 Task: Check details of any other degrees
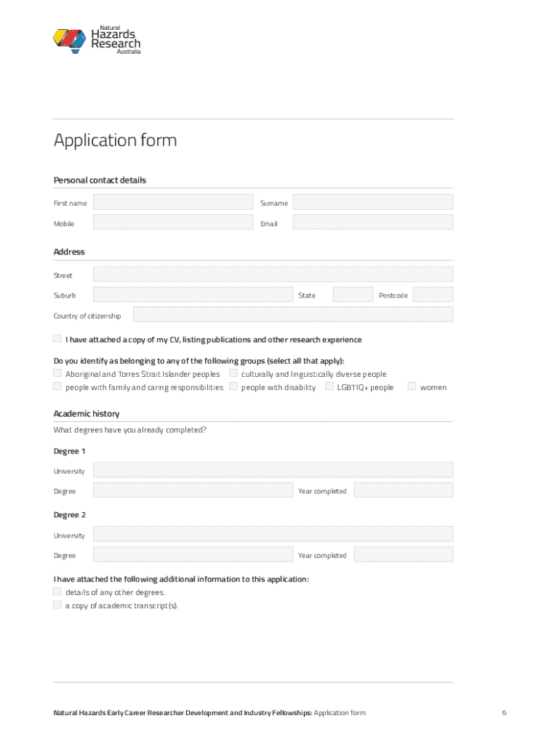tap(57, 591)
